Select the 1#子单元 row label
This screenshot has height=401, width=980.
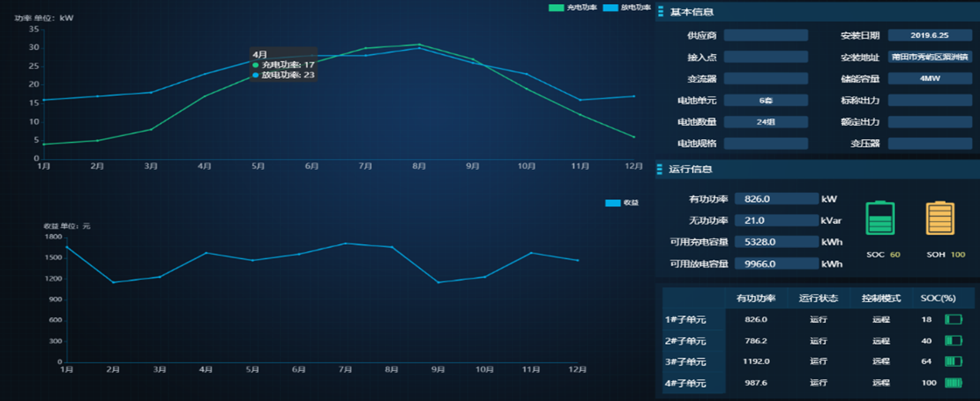click(685, 320)
